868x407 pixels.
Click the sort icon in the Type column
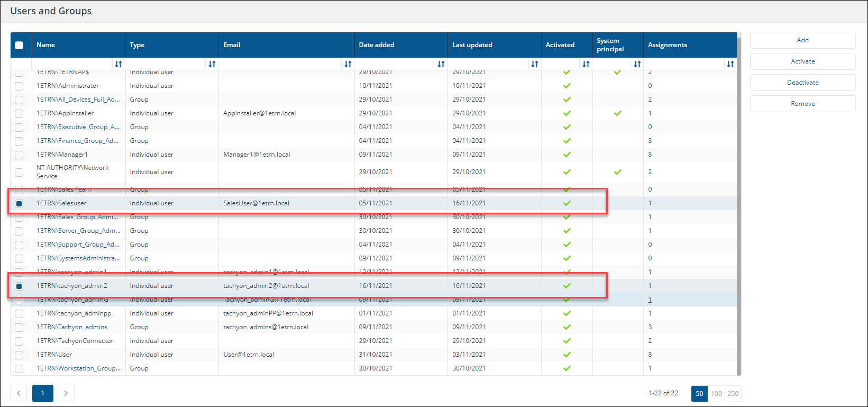pos(212,64)
